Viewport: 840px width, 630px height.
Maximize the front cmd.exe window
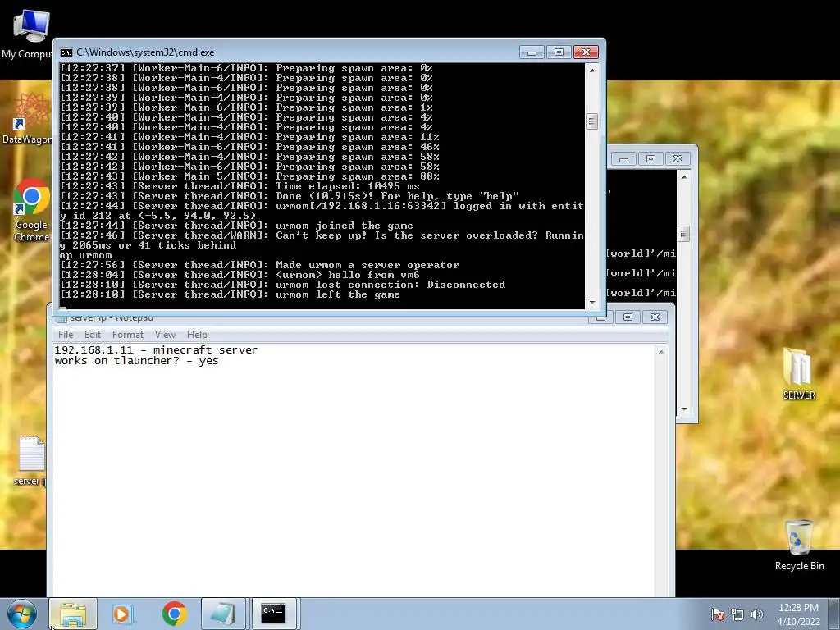(559, 52)
